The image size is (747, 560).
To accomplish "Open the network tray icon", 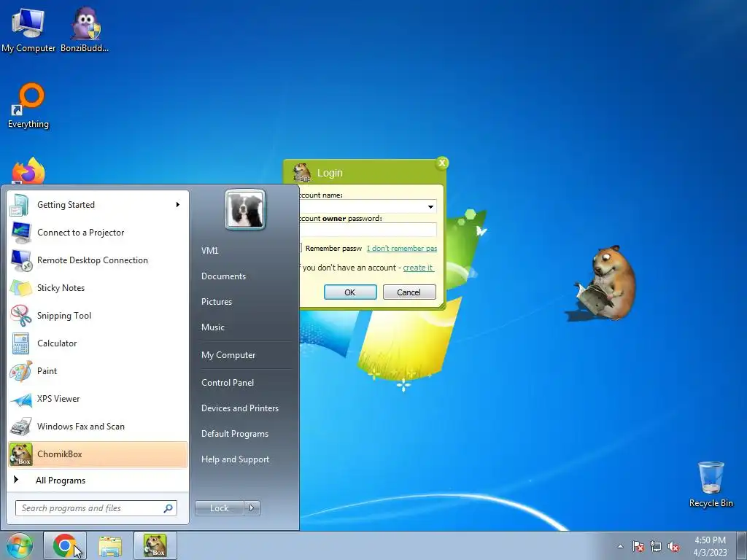I will (656, 546).
